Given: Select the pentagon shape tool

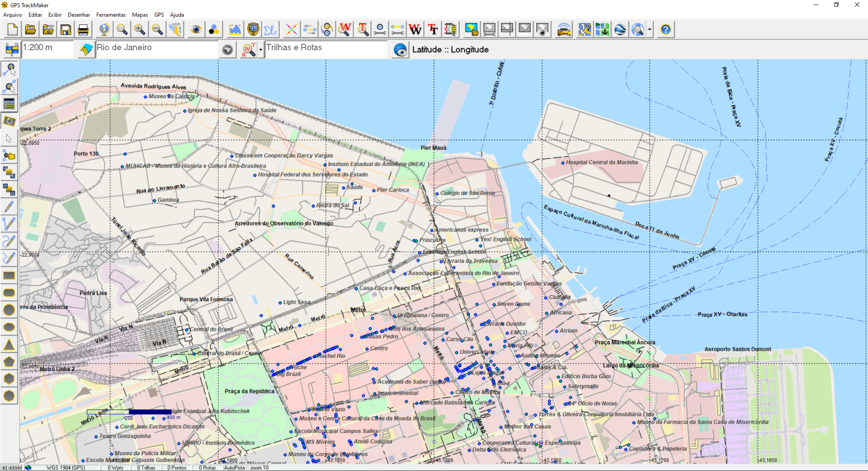Looking at the screenshot, I should [9, 361].
